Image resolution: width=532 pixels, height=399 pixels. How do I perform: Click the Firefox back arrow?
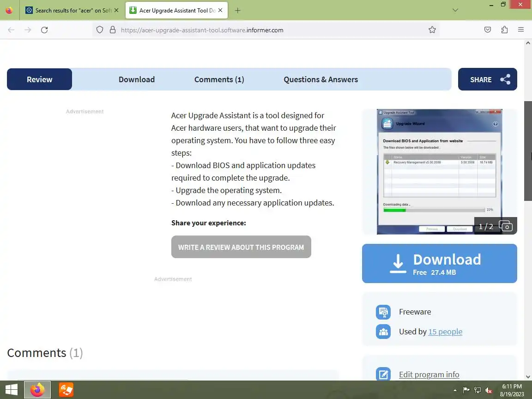click(x=11, y=30)
